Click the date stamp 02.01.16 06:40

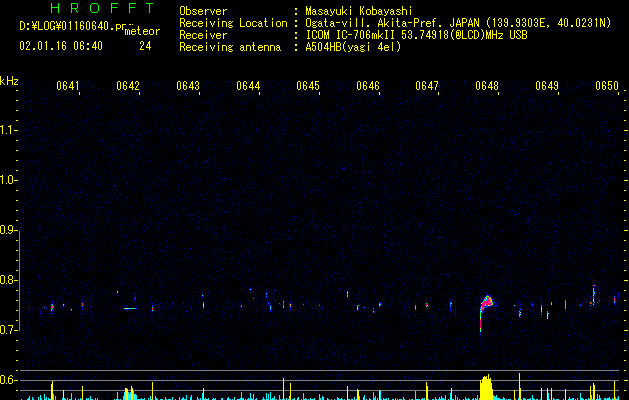pos(61,46)
